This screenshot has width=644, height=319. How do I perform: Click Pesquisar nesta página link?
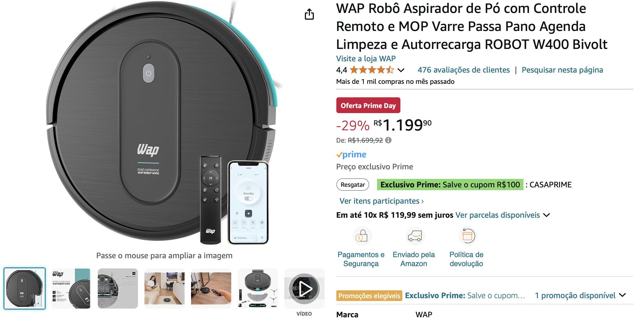562,70
